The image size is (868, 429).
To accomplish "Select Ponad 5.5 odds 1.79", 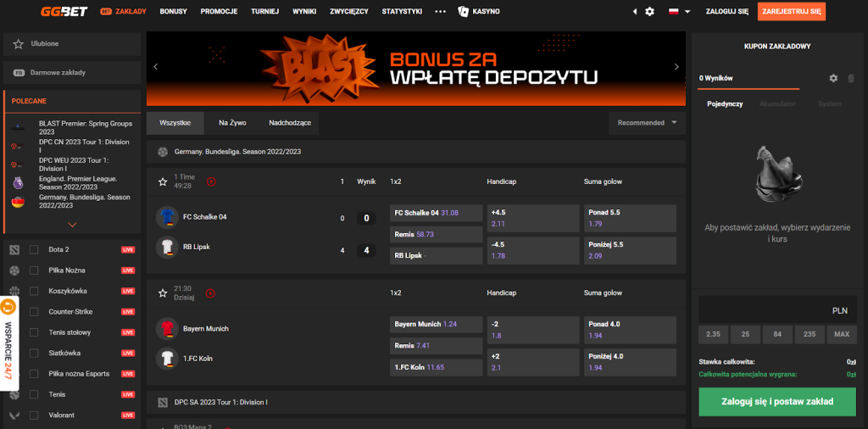I will click(x=630, y=218).
